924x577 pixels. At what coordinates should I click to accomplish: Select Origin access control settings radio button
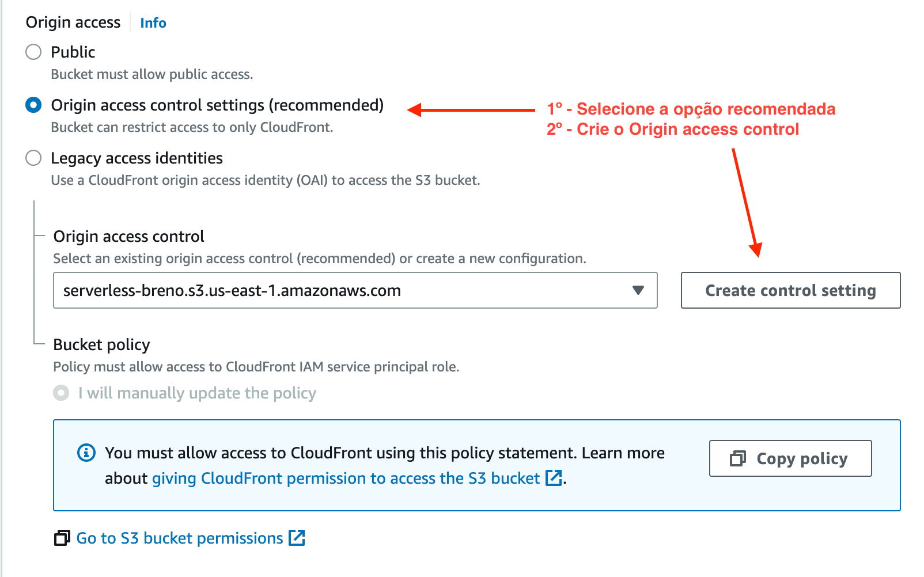tap(33, 105)
